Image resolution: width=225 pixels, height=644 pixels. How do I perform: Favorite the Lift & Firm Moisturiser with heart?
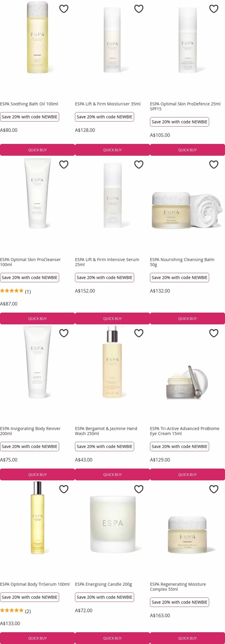click(139, 9)
